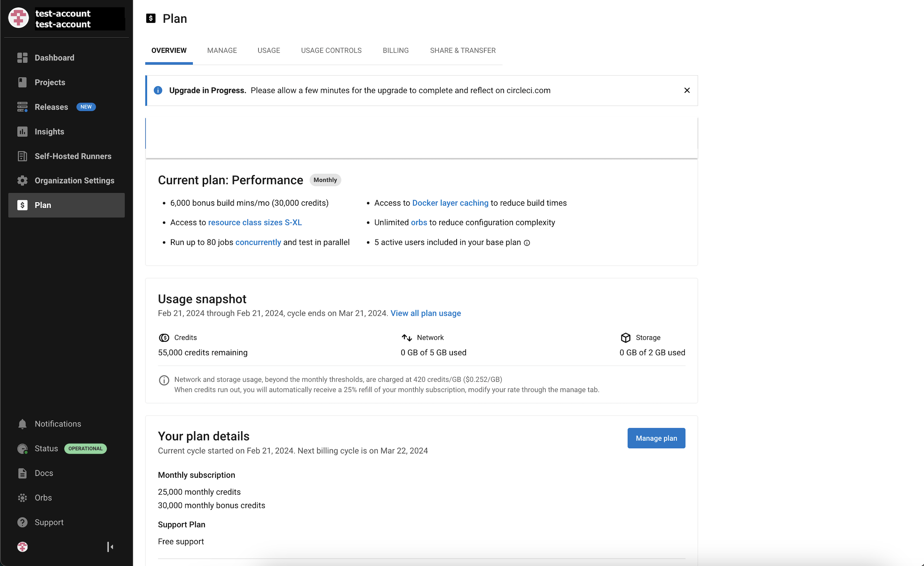This screenshot has height=566, width=924.
Task: Click the '0 GB of 2 GB used' value
Action: point(652,353)
